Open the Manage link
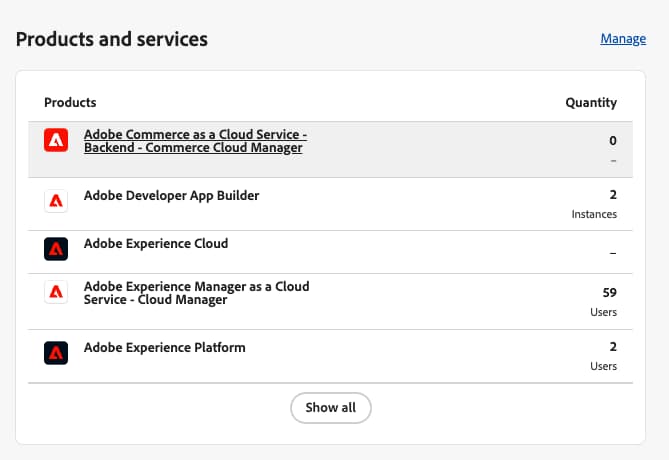This screenshot has width=669, height=460. coord(622,39)
